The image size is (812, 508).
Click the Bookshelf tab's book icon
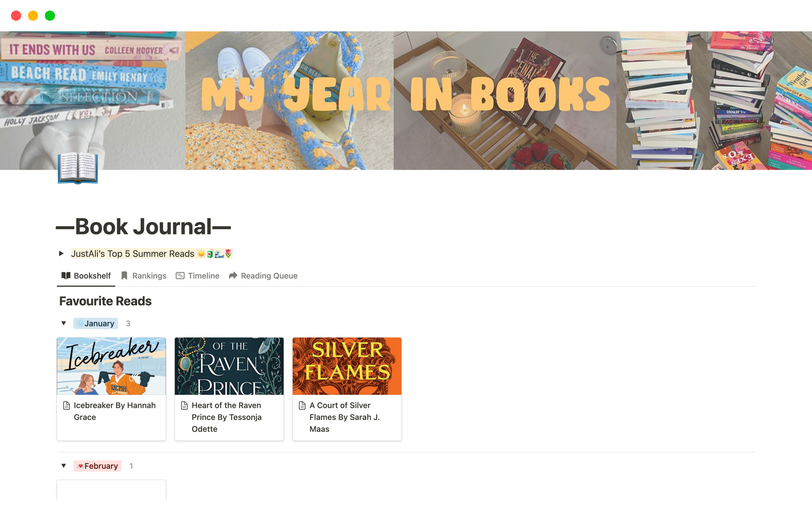pos(66,276)
